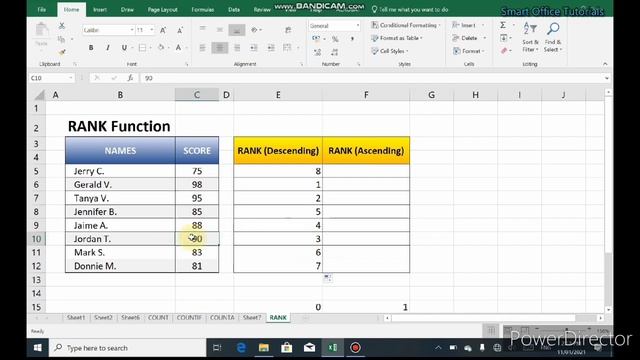Toggle Align Left
Image resolution: width=640 pixels, height=360 pixels.
point(202,48)
